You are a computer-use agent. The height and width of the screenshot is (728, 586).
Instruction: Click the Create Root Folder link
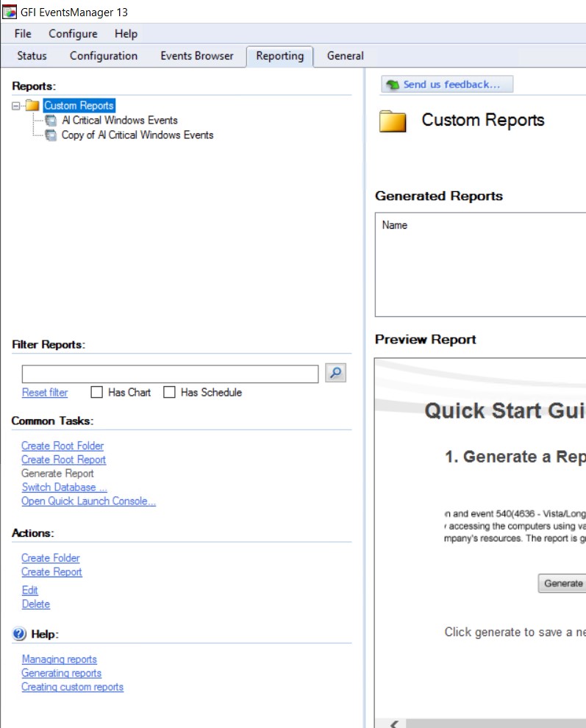pyautogui.click(x=62, y=446)
